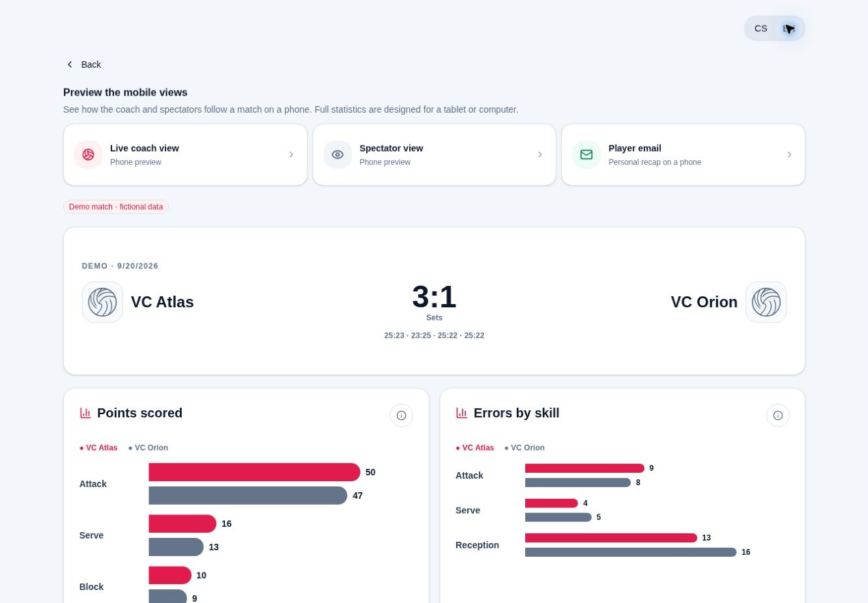Image resolution: width=868 pixels, height=603 pixels.
Task: Switch language to CS
Action: tap(761, 29)
